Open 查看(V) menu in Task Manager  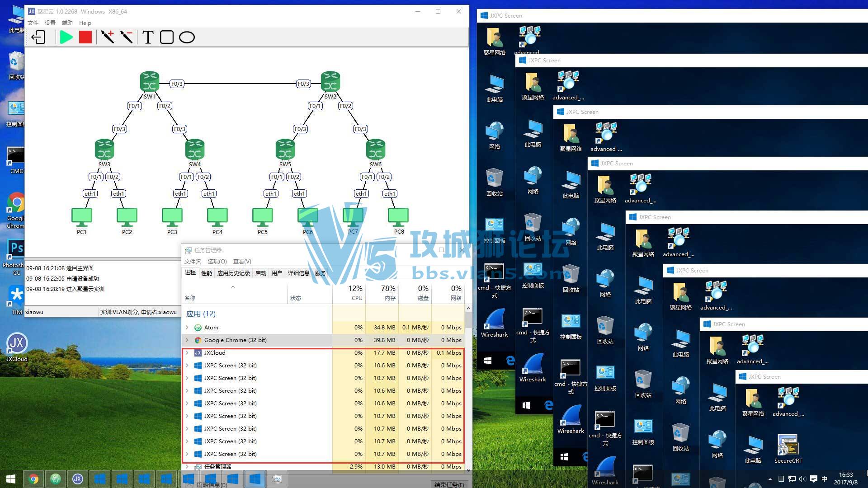(242, 261)
